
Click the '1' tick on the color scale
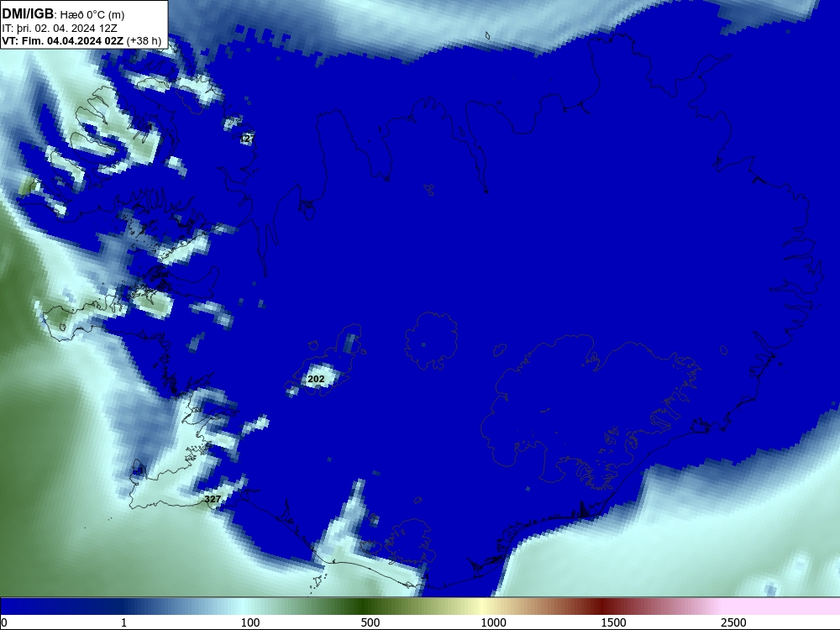[124, 622]
